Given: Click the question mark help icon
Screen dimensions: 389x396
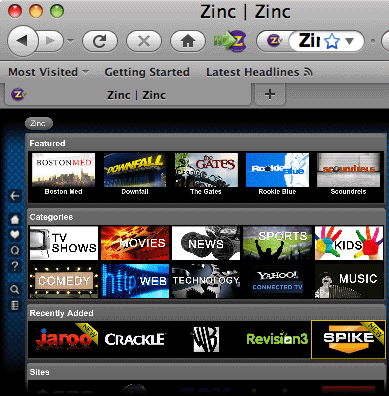Looking at the screenshot, I should 14,266.
